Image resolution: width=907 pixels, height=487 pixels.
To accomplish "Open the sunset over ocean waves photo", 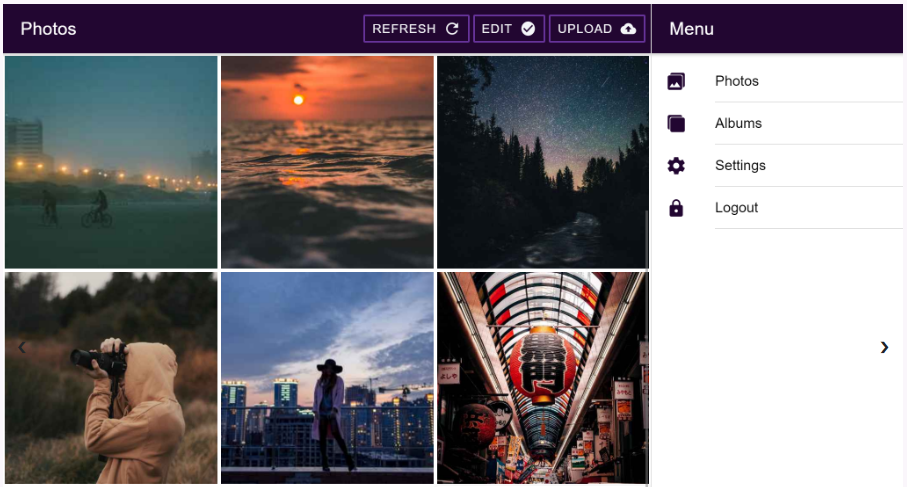I will pos(327,162).
